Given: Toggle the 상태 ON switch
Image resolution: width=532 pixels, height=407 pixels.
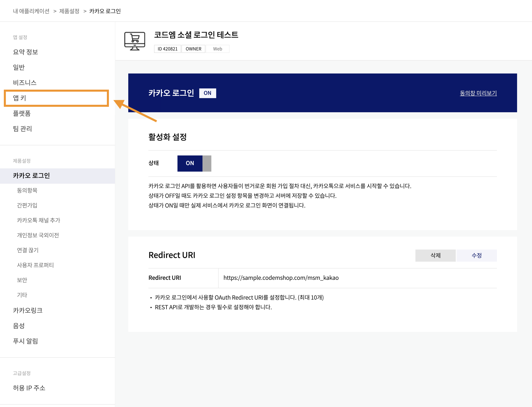Looking at the screenshot, I should click(194, 163).
